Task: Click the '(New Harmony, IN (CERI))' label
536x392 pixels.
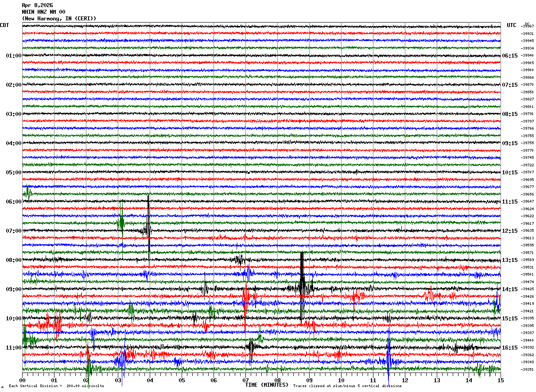Action: (x=59, y=19)
